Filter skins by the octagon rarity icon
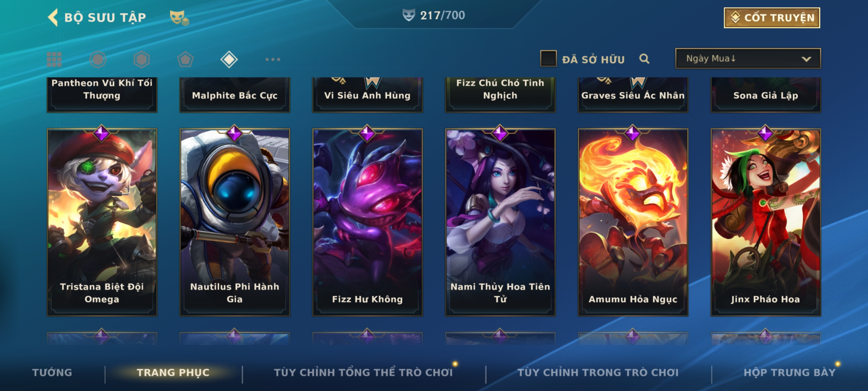 pos(98,59)
